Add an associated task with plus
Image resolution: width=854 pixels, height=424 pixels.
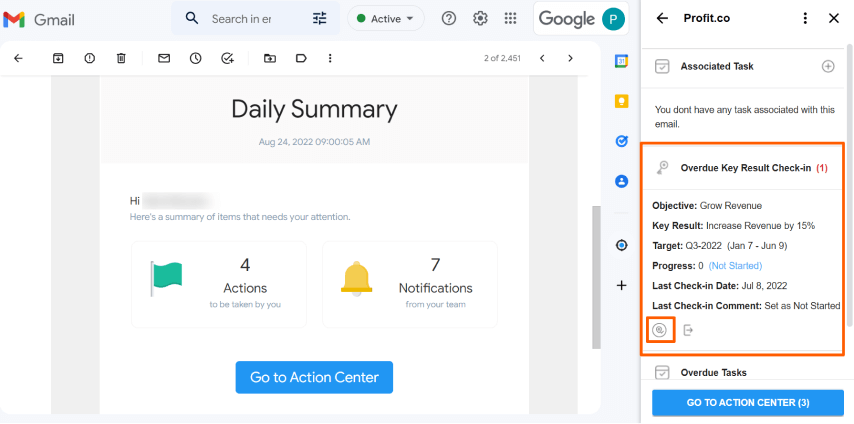828,66
